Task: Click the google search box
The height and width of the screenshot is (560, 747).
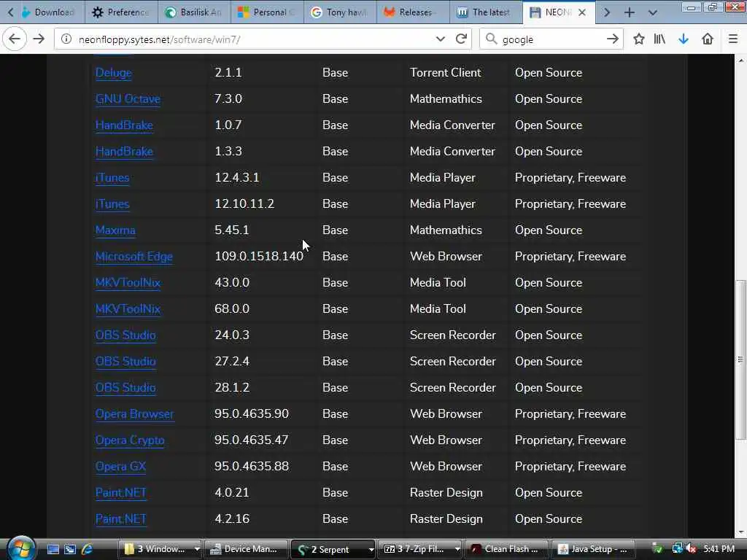Action: 550,39
